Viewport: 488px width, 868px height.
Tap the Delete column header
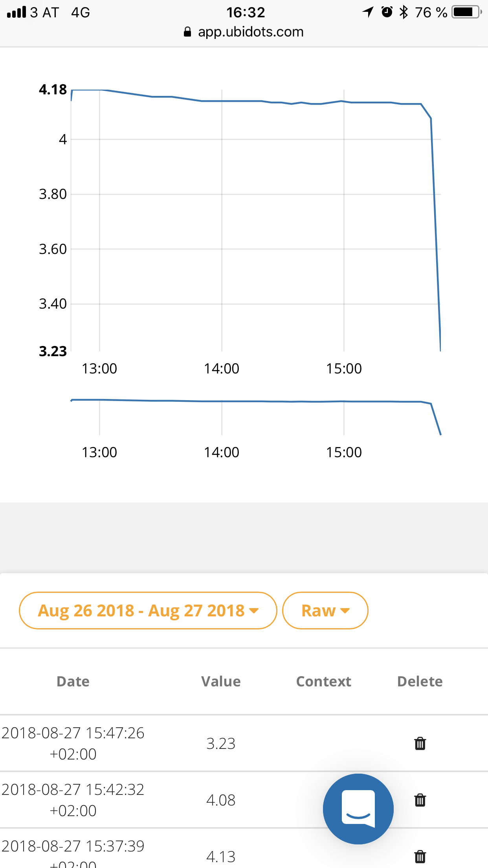(420, 681)
